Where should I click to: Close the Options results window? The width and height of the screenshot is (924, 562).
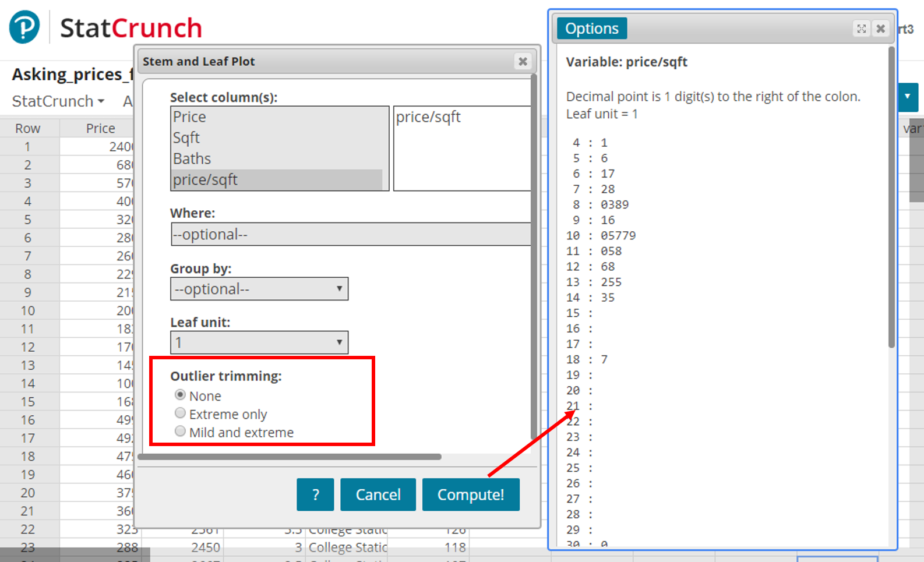pos(881,29)
